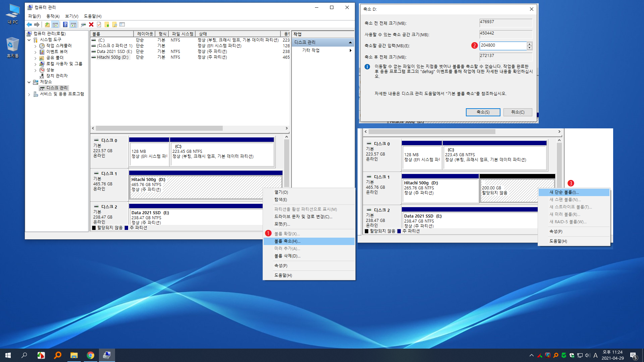644x362 pixels.
Task: Click the red X delete toolbar icon
Action: (x=91, y=24)
